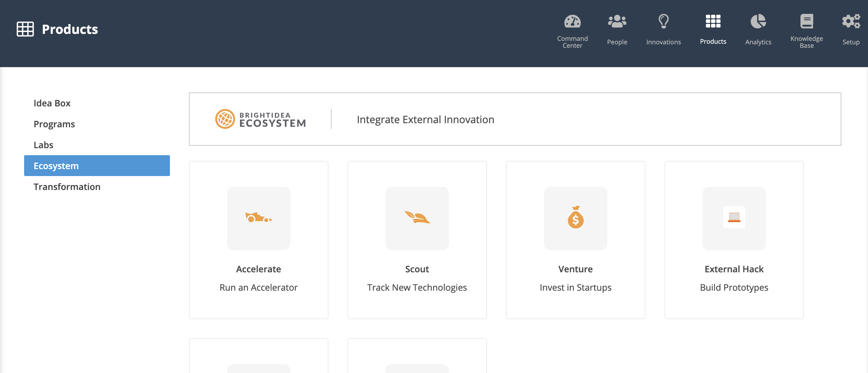Click the Brightidea Ecosystem globe logo
Screen dimensions: 868x373
225,119
